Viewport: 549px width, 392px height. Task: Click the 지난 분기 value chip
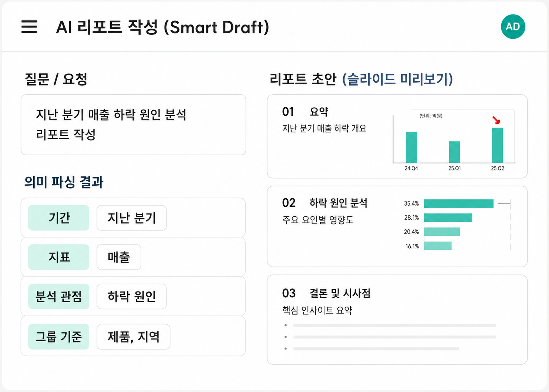point(132,218)
